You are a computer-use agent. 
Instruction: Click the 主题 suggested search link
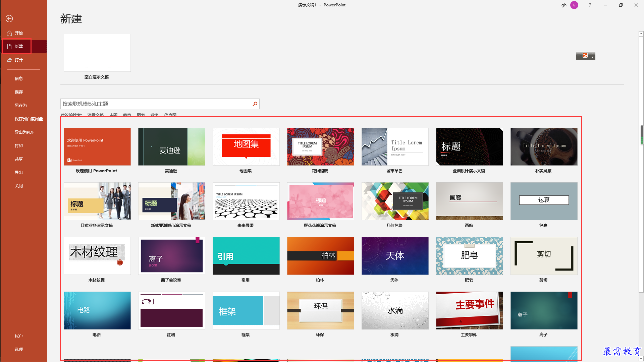click(x=113, y=115)
